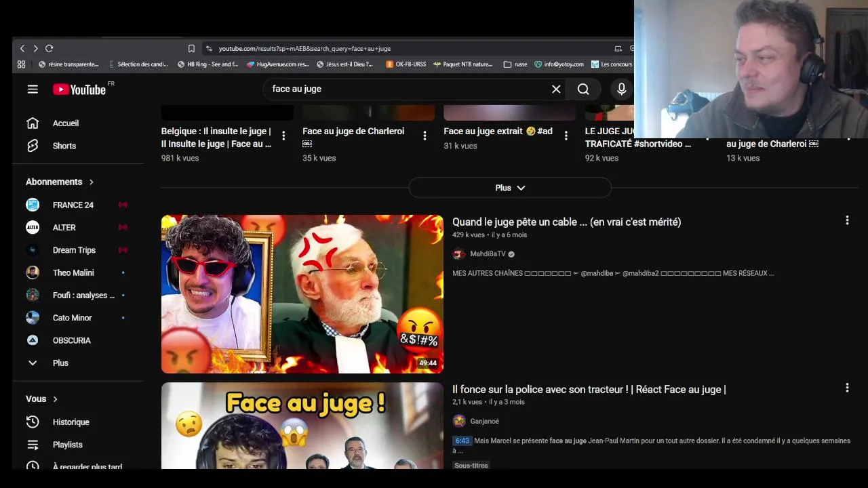Open the title Quand le juge pète un cable
868x488 pixels.
[x=566, y=222]
